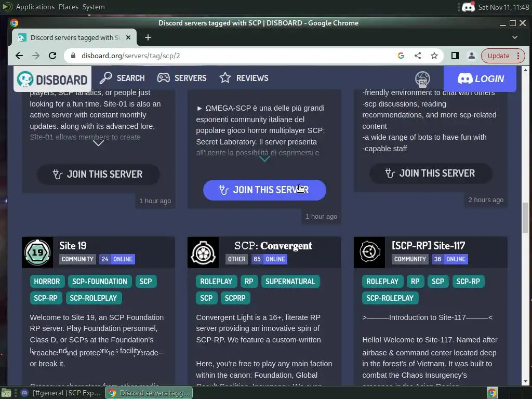
Task: Click SCP: Convergent's RP tag
Action: coord(249,281)
